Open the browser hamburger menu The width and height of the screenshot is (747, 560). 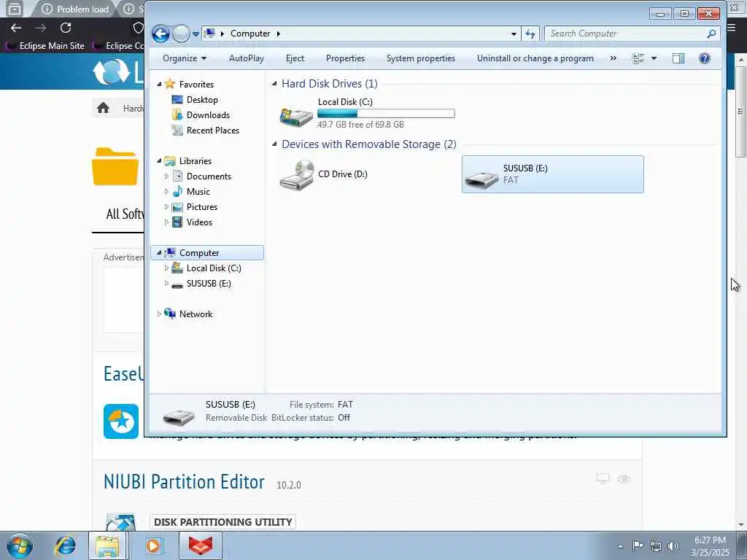(731, 28)
